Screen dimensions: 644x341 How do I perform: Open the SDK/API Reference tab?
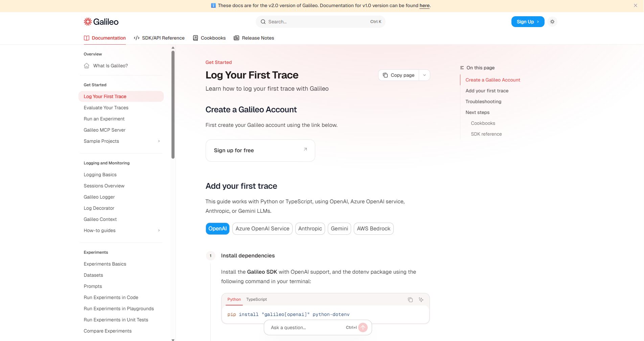[x=159, y=38]
